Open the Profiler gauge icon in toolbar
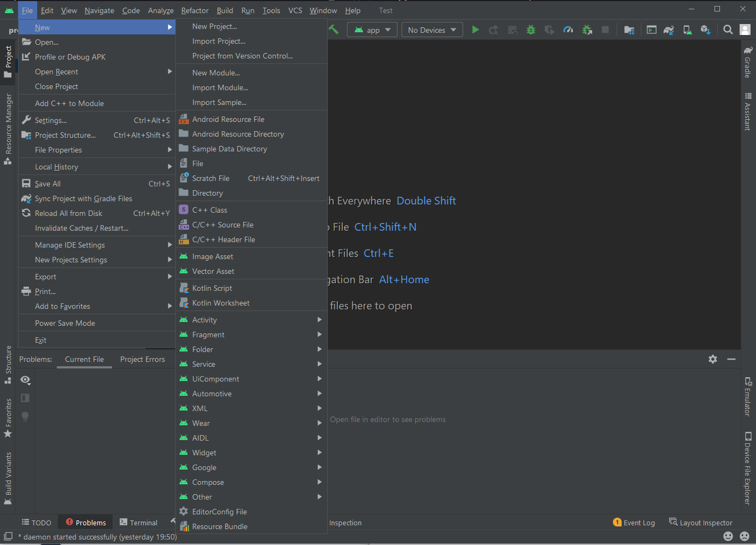756x545 pixels. click(568, 30)
